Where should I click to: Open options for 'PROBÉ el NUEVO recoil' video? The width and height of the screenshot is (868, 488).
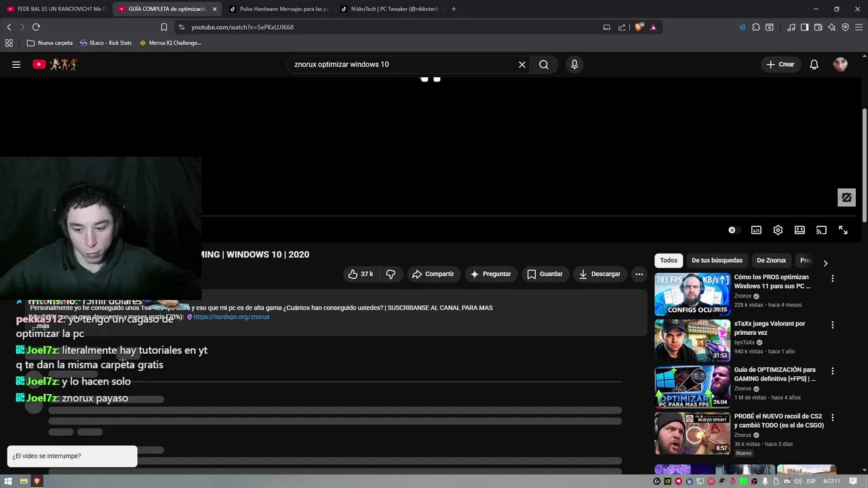pyautogui.click(x=833, y=418)
